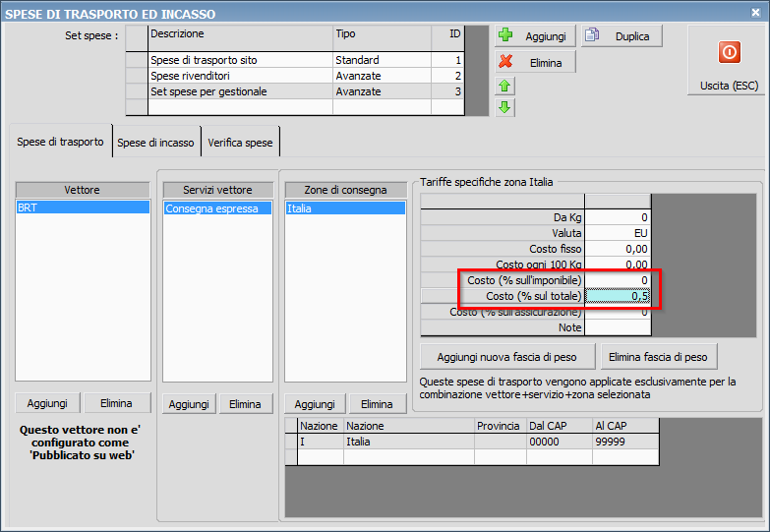
Task: Click Aggiungi under Zone di consegna
Action: tap(315, 404)
